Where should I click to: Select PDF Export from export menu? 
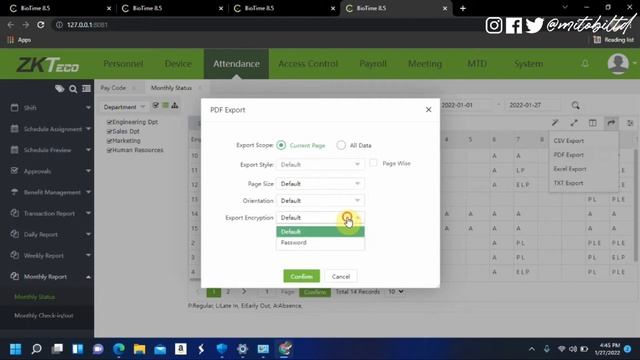[x=569, y=155]
